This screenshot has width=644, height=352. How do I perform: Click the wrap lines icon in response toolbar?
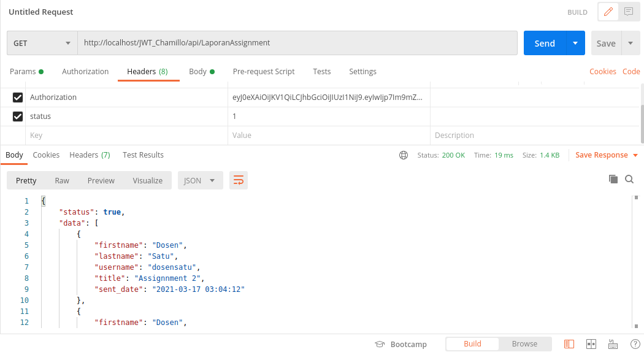pyautogui.click(x=239, y=180)
